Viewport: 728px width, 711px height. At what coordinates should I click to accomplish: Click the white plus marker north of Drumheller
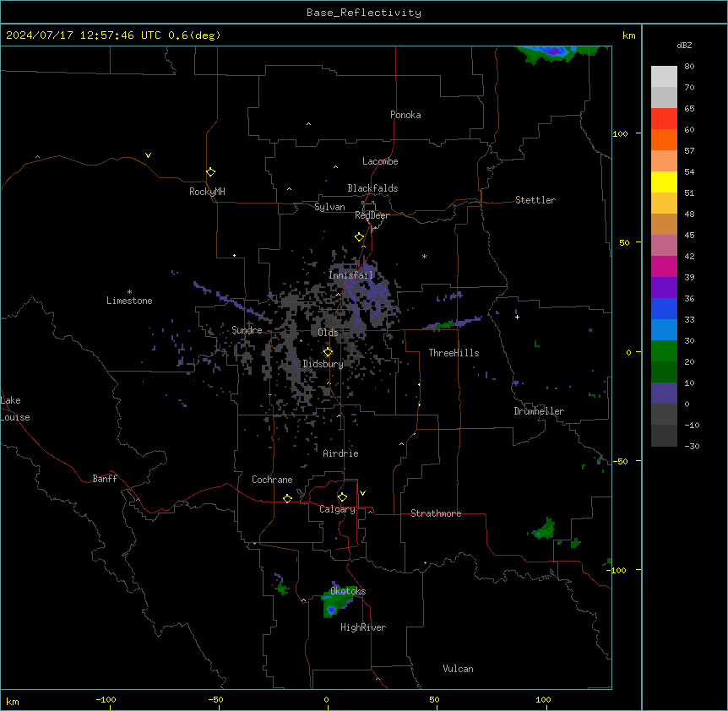click(x=517, y=317)
